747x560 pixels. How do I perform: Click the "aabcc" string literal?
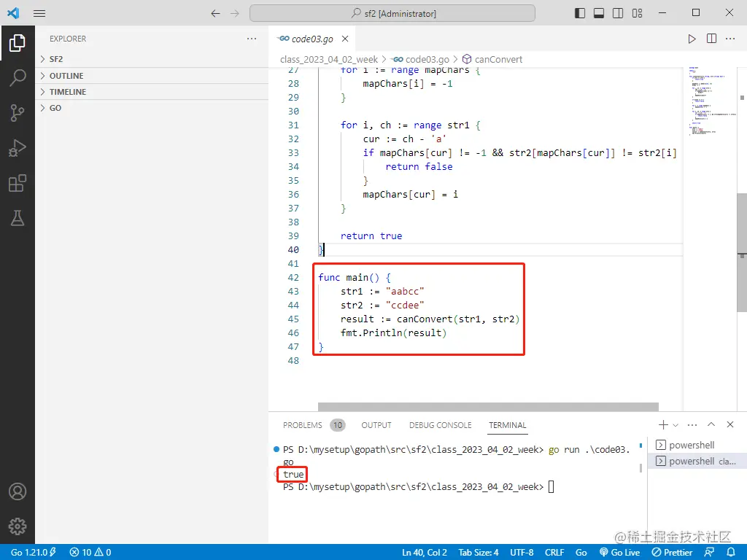coord(404,291)
